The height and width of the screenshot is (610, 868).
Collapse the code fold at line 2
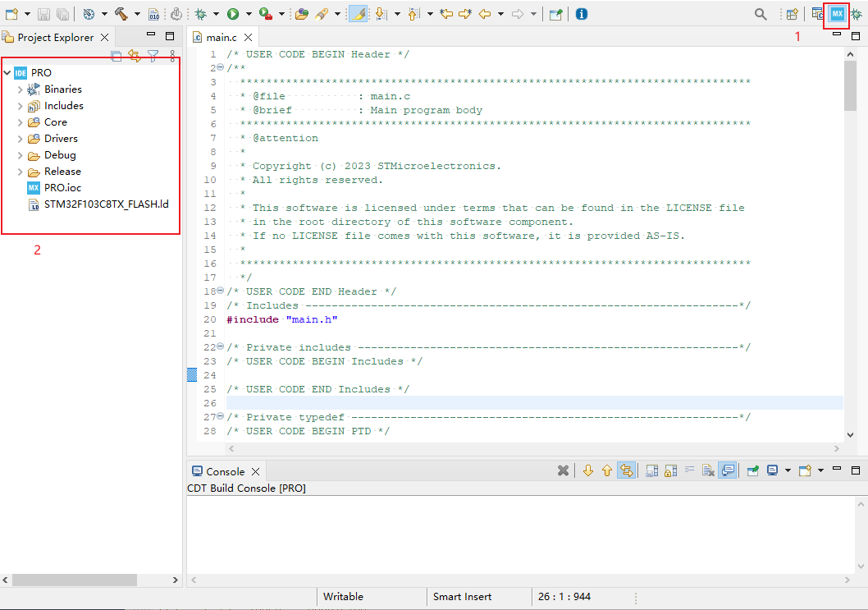tap(221, 67)
